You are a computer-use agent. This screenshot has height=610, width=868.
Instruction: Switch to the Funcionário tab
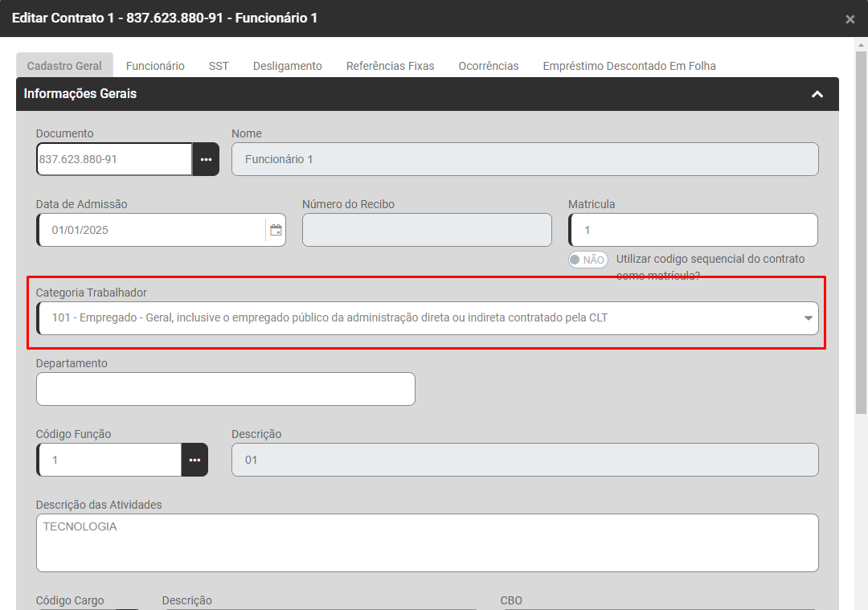pyautogui.click(x=155, y=66)
